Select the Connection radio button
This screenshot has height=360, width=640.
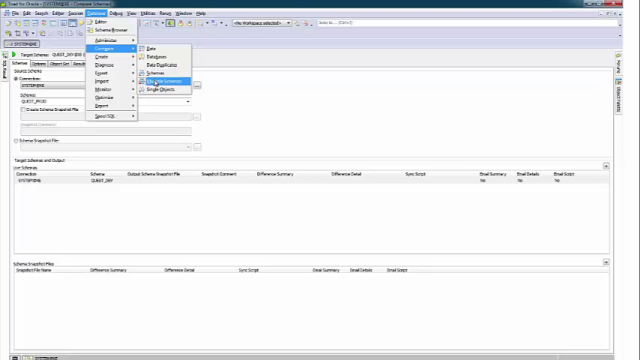tap(16, 78)
